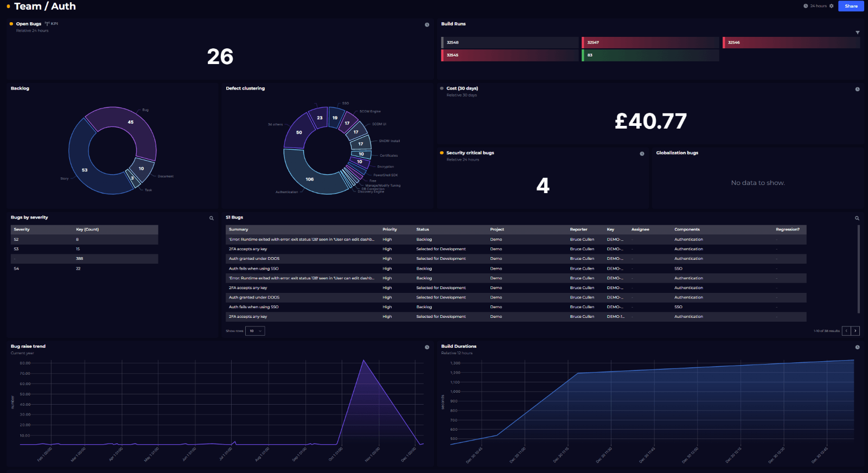Click the Share button
The image size is (868, 473).
851,6
